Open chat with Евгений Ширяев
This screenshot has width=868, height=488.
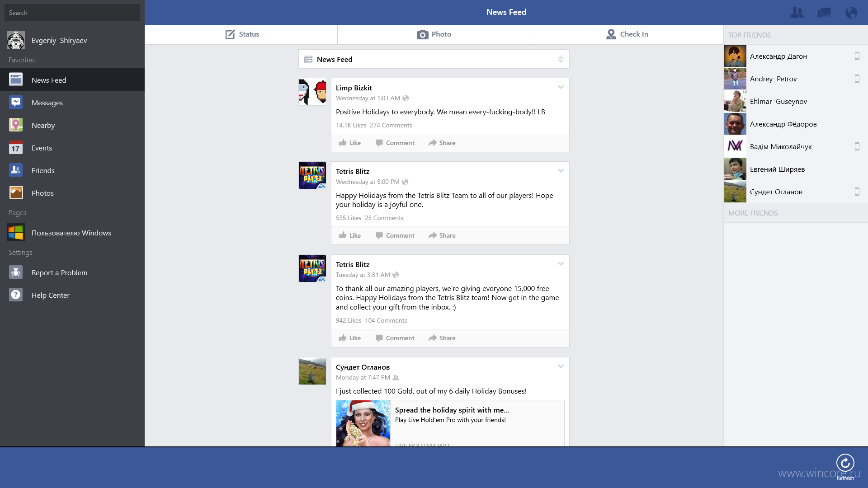tap(796, 169)
